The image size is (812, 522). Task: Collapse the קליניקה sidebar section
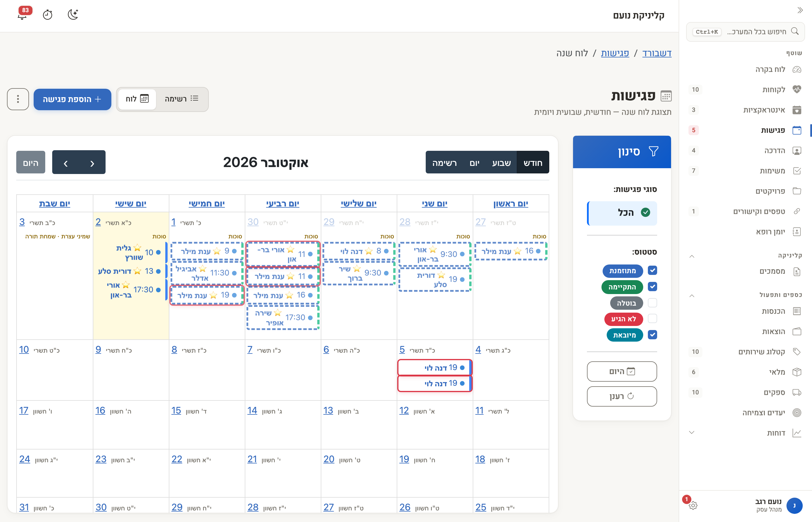692,256
